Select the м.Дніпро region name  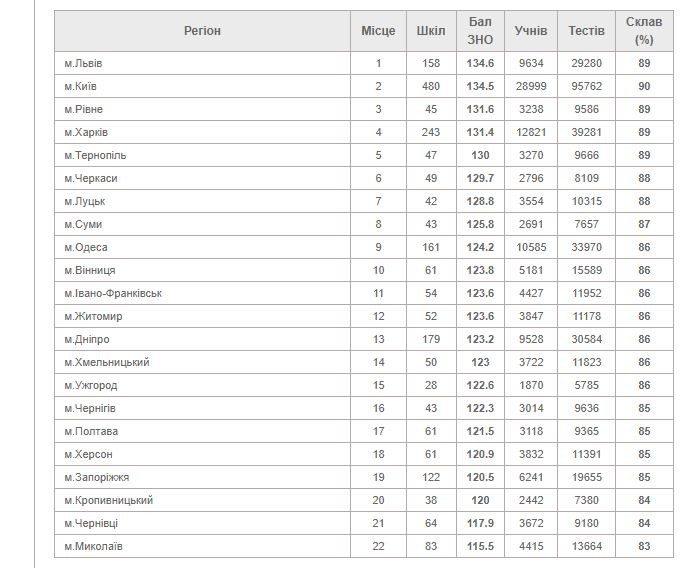[x=86, y=339]
